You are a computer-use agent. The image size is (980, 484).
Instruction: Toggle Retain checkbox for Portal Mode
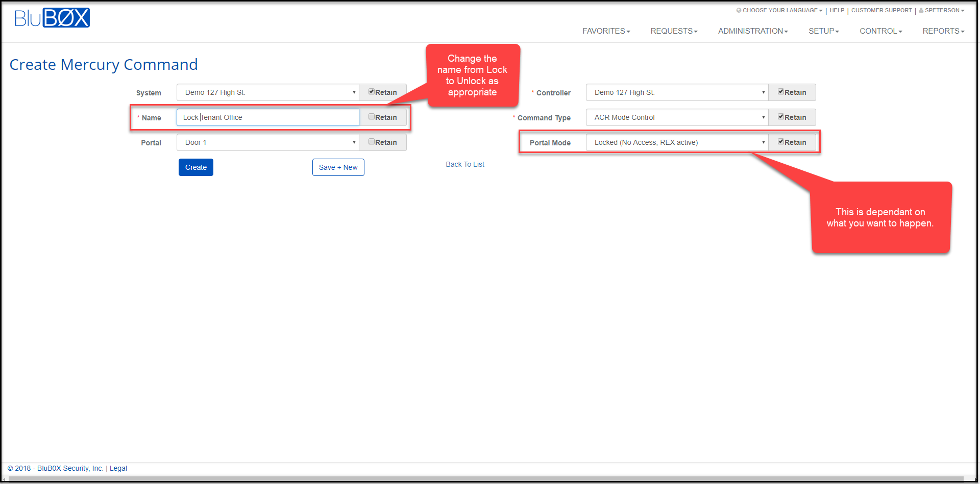[x=781, y=142]
